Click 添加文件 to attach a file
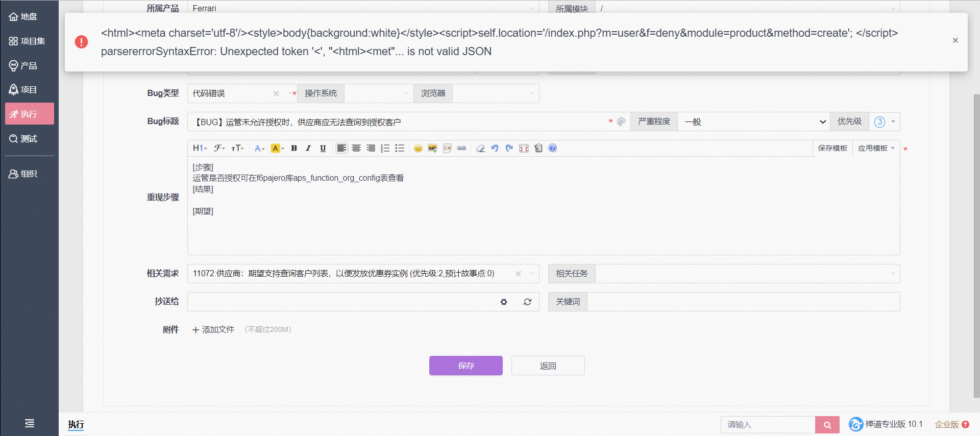The height and width of the screenshot is (436, 980). pyautogui.click(x=213, y=330)
